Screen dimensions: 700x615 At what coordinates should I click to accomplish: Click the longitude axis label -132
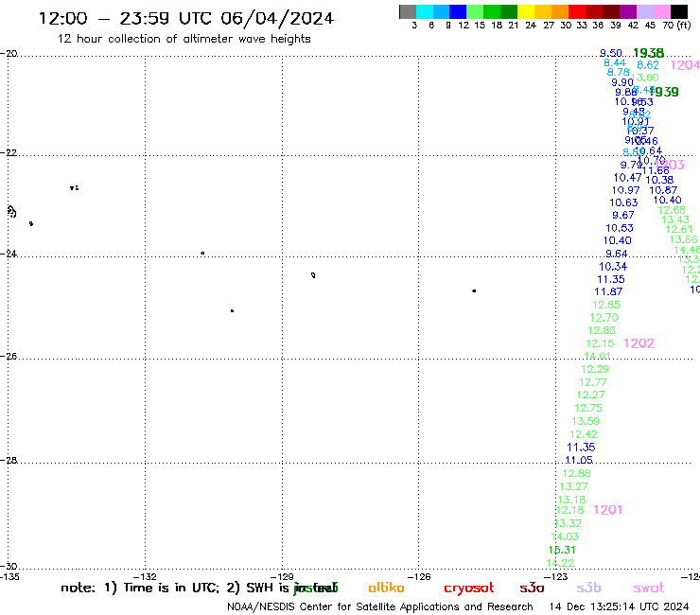pos(145,576)
